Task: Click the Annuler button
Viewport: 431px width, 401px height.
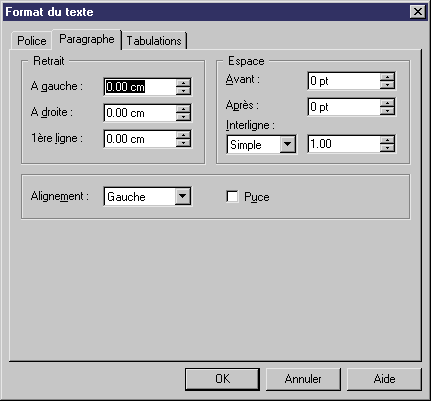Action: 303,379
